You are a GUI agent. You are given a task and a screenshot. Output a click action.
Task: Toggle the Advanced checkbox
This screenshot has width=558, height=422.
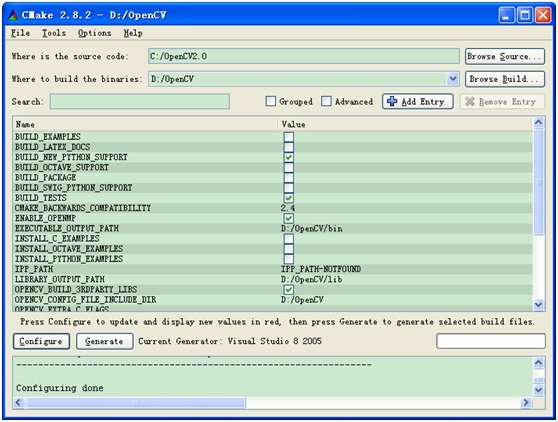click(x=326, y=101)
